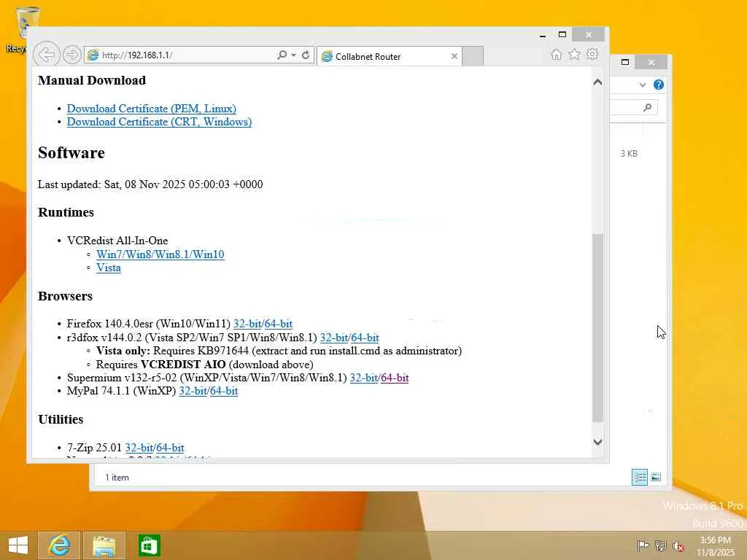Click the muted volume tray icon
The image size is (747, 560).
(x=678, y=545)
